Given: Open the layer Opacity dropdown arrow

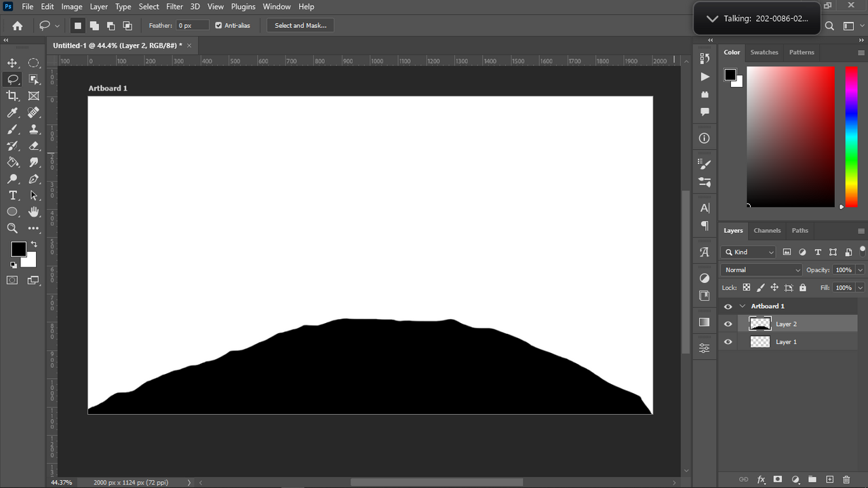Looking at the screenshot, I should [860, 270].
